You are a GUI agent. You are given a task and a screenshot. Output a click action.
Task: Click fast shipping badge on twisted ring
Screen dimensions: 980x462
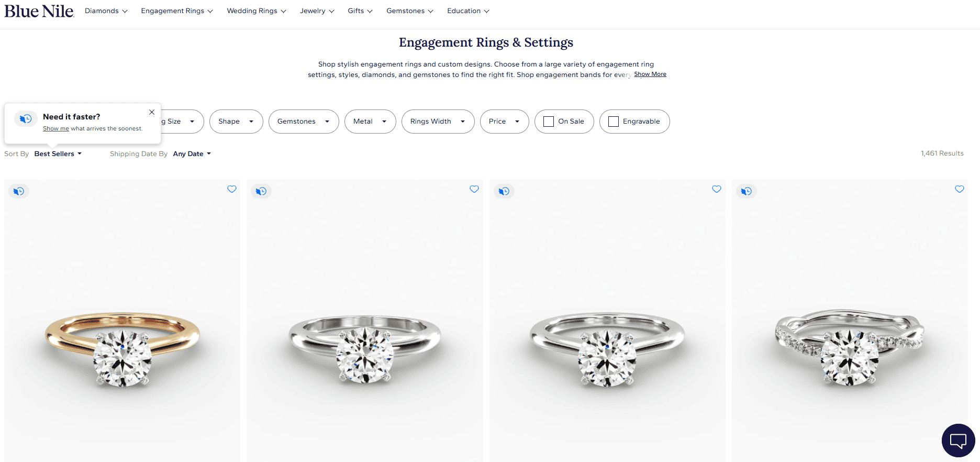pos(747,191)
